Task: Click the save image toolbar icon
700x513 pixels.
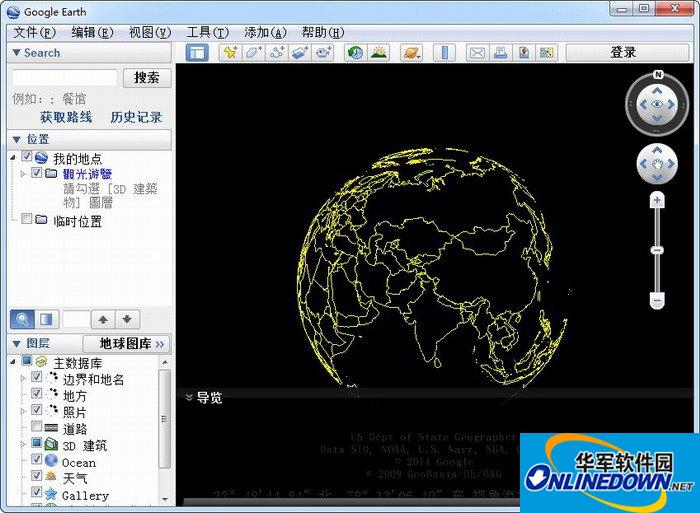Action: pyautogui.click(x=524, y=53)
